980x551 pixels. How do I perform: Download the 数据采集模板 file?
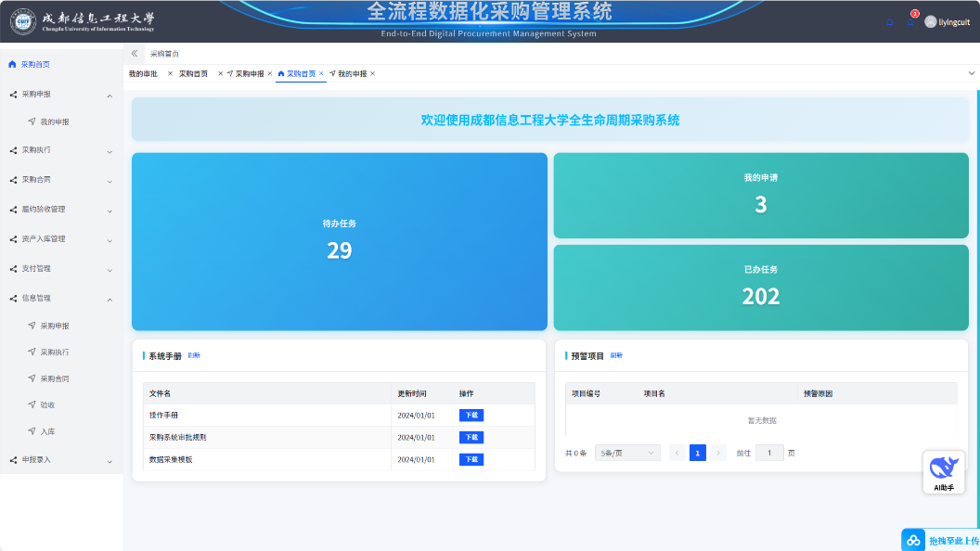(x=471, y=460)
